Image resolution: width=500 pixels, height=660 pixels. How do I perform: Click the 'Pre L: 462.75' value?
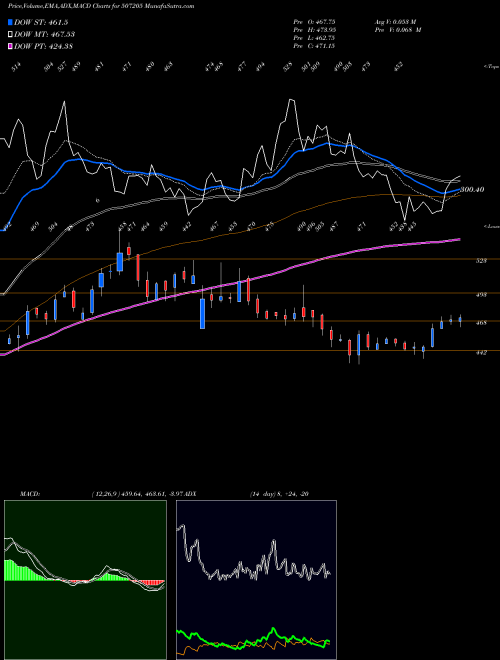point(314,37)
